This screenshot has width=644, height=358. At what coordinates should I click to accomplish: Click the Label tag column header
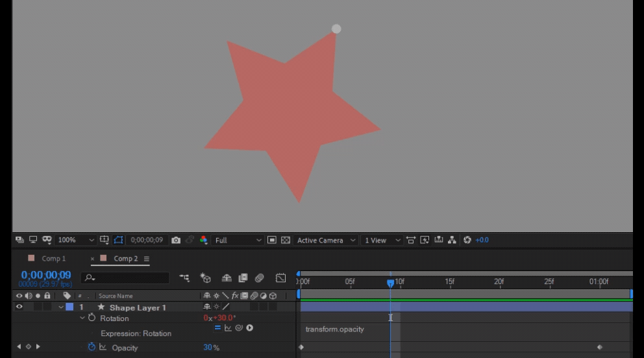pyautogui.click(x=66, y=296)
